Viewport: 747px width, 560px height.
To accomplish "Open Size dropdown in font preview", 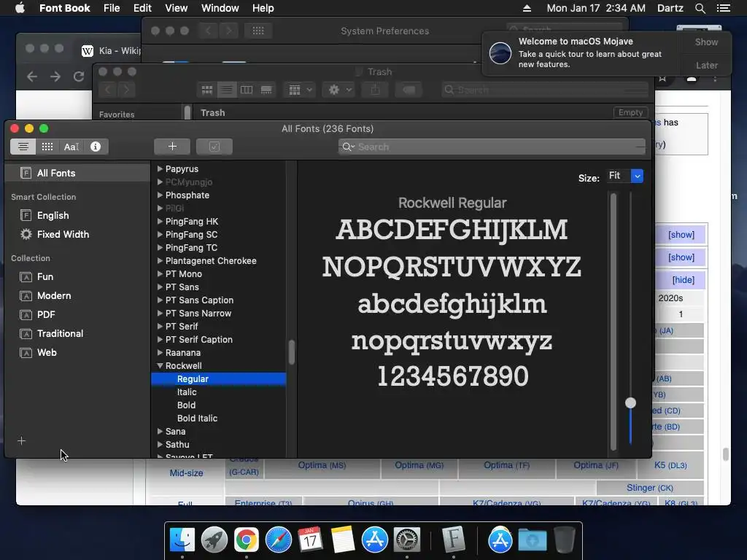I will pos(637,176).
